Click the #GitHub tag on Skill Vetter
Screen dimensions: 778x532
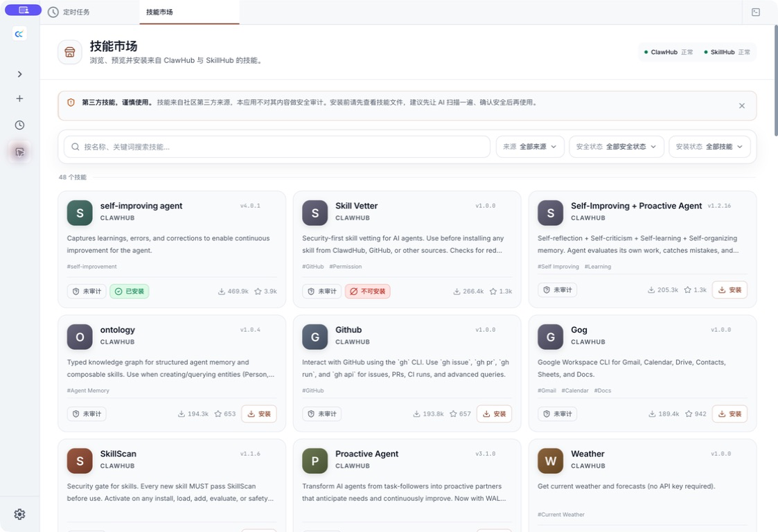point(313,267)
